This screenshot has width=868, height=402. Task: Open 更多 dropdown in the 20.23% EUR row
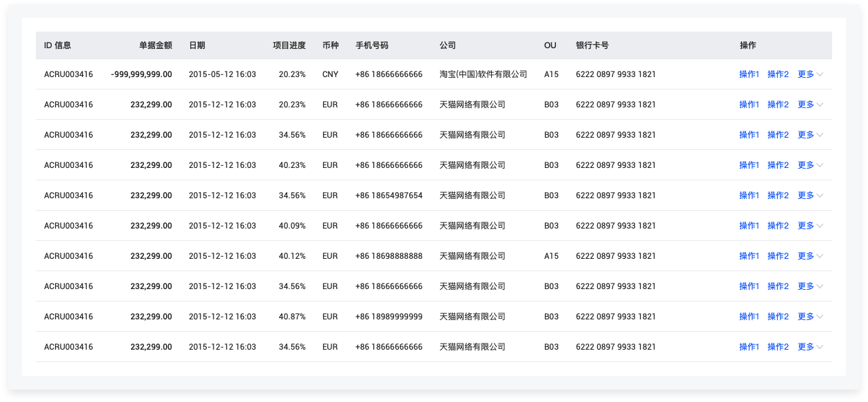click(810, 105)
